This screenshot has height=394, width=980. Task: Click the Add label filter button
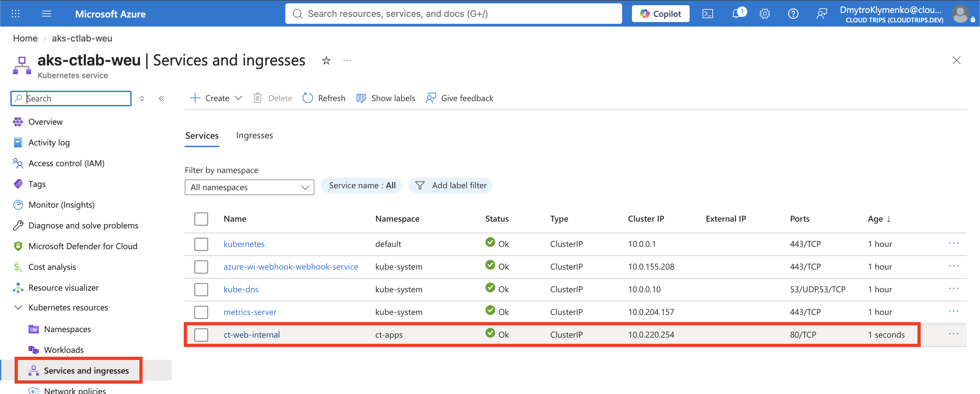click(x=450, y=185)
